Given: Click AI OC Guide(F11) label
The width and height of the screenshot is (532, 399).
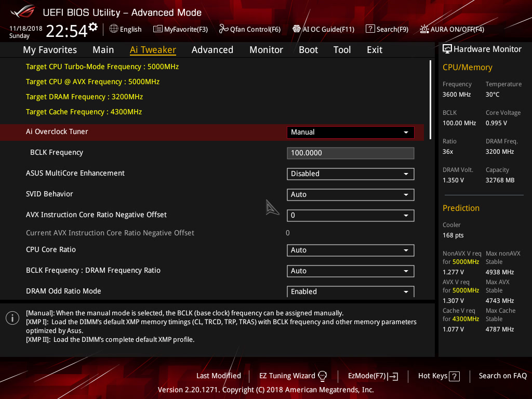Looking at the screenshot, I should coord(328,29).
